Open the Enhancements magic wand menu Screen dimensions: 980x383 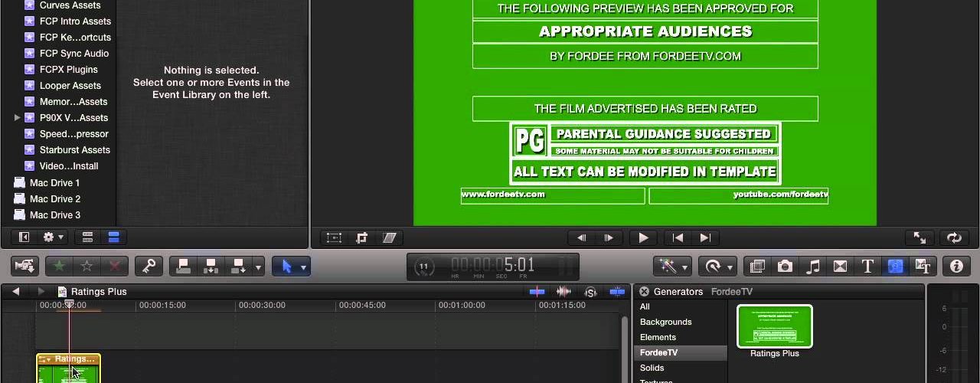(x=672, y=266)
